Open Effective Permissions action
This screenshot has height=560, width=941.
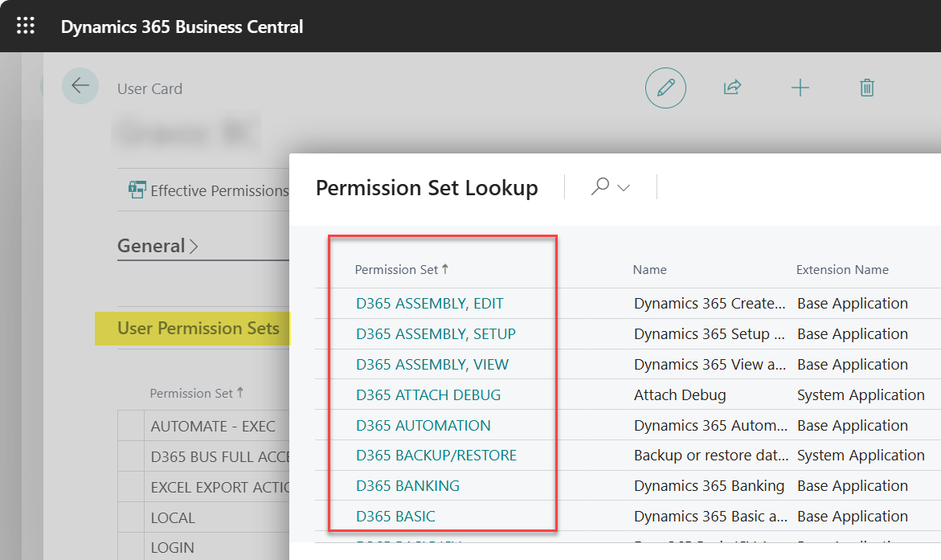click(209, 190)
